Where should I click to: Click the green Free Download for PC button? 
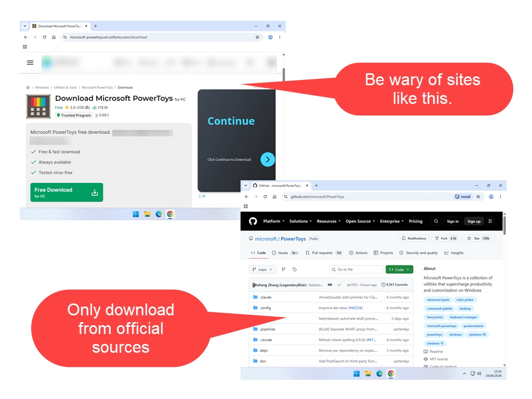[x=66, y=192]
